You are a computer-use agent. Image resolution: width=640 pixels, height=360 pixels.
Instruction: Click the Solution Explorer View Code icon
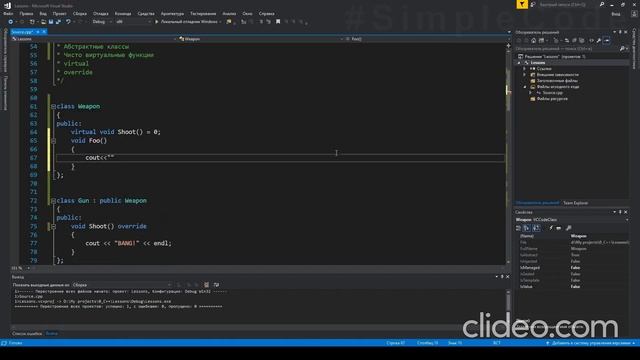click(591, 40)
